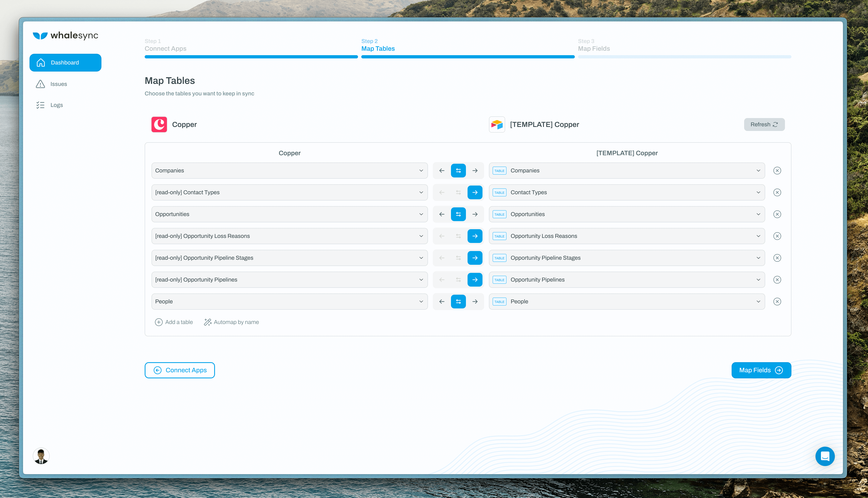
Task: Open Airtable Opportunity Pipeline Stages dropdown
Action: pyautogui.click(x=627, y=258)
